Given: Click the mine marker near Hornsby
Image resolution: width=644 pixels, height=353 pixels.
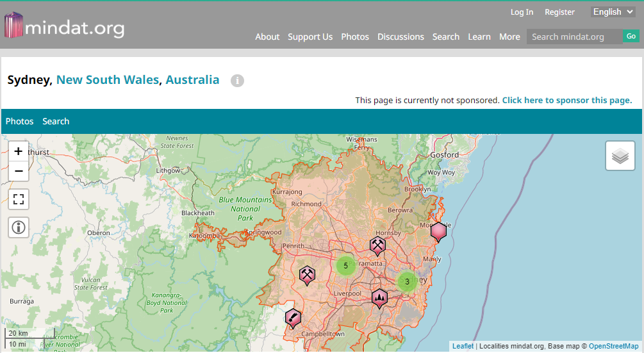Looking at the screenshot, I should coord(378,245).
